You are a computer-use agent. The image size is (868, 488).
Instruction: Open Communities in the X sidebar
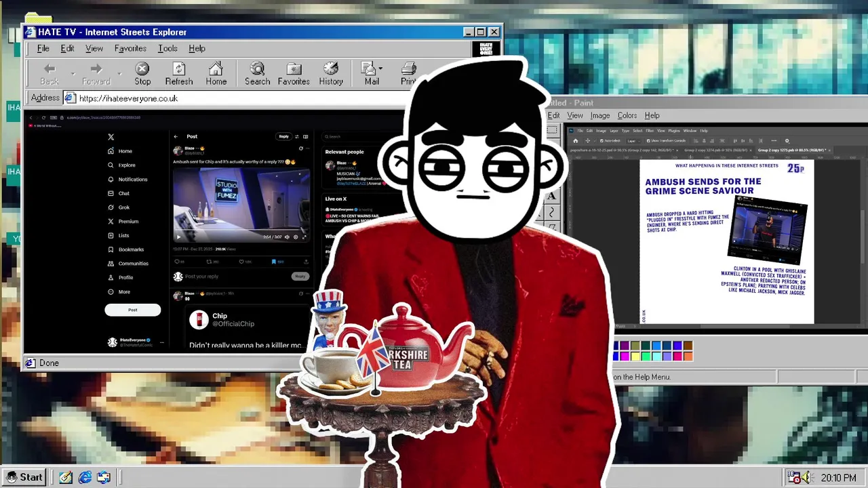(128, 264)
